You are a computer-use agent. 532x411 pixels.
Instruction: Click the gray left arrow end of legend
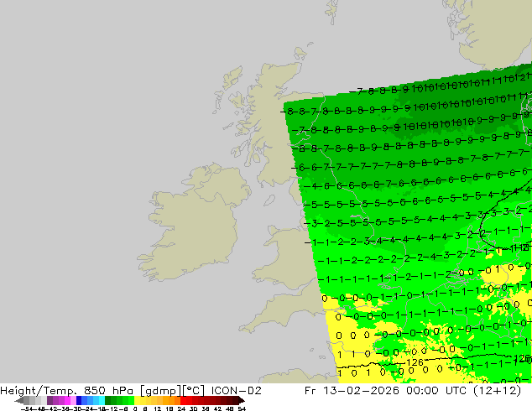(x=19, y=400)
